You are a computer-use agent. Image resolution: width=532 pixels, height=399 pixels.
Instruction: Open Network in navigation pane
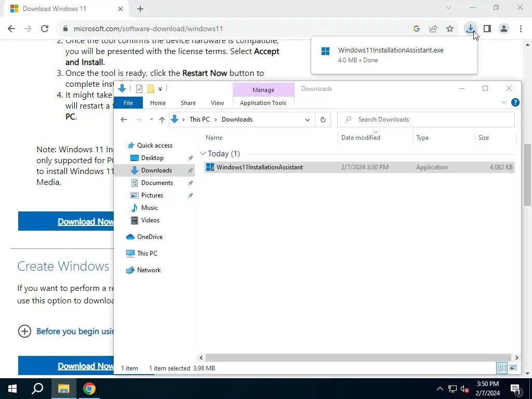149,270
